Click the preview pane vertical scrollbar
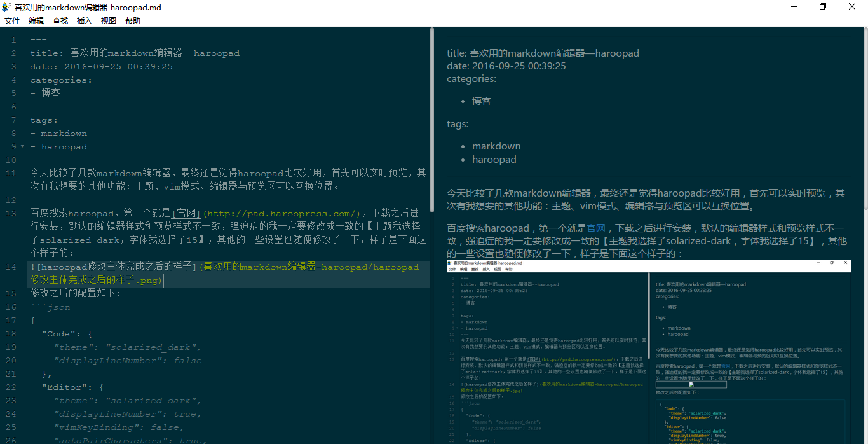The width and height of the screenshot is (868, 444). coord(865,121)
